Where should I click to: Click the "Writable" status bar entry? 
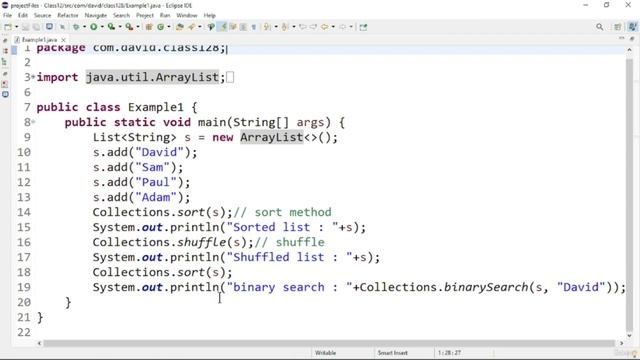tap(325, 353)
